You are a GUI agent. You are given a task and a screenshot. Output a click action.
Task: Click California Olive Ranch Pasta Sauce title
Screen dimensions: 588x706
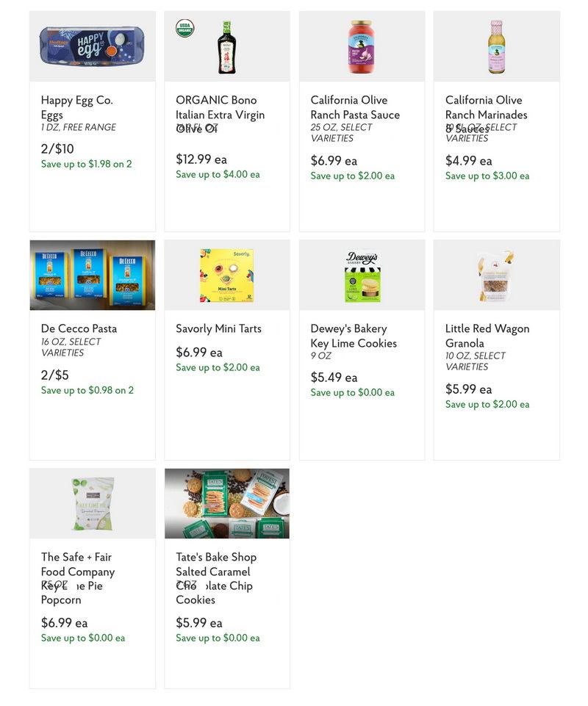pos(355,107)
